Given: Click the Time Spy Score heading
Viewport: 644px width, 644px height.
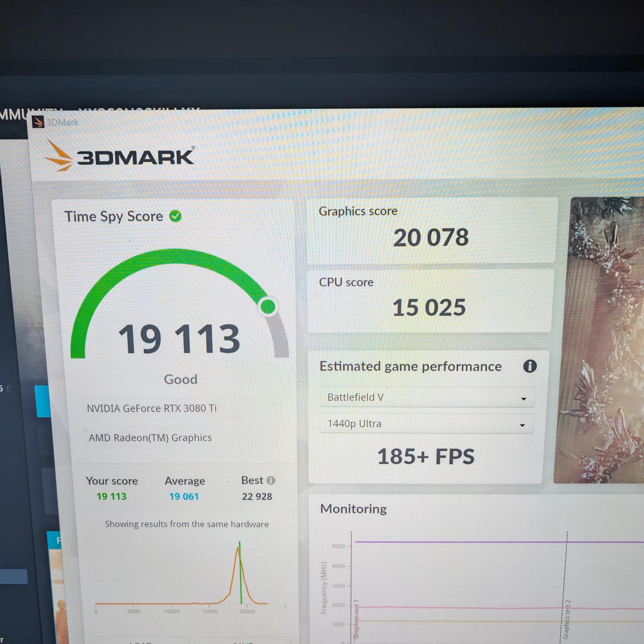Looking at the screenshot, I should click(x=114, y=216).
